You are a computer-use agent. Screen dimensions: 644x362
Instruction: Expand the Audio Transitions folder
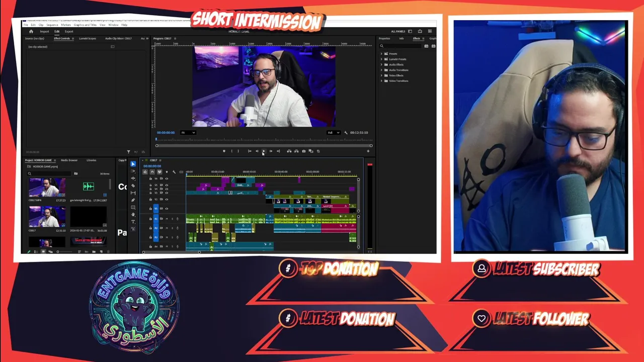[x=381, y=70]
